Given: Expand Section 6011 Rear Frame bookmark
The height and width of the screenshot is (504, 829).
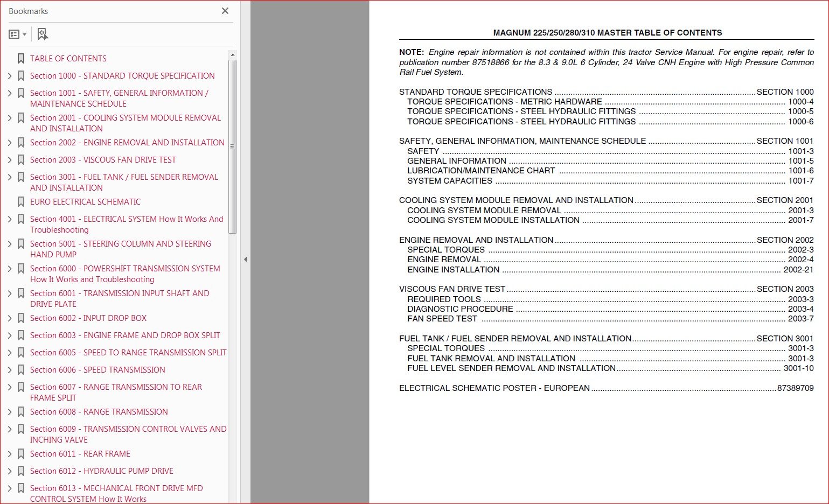Looking at the screenshot, I should coord(10,454).
